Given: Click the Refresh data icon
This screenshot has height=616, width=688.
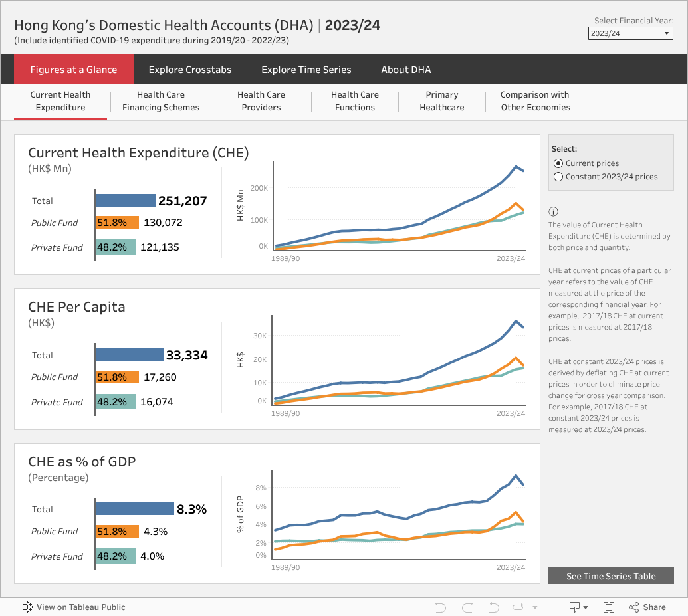Looking at the screenshot, I should 518,607.
